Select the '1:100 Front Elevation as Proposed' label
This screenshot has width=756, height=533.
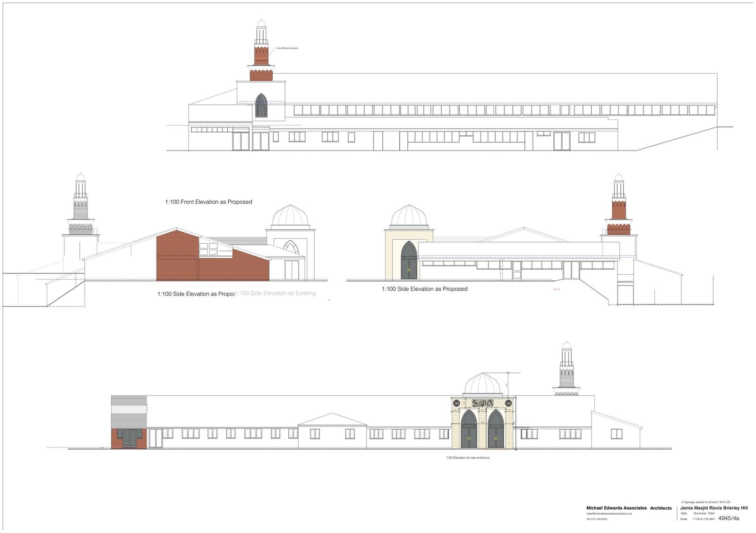(208, 202)
